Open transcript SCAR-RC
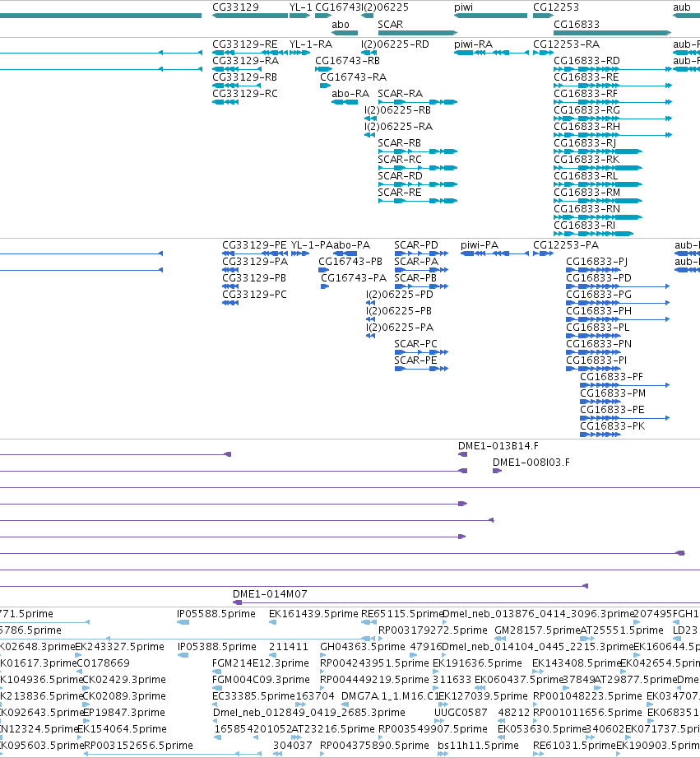 [x=400, y=160]
